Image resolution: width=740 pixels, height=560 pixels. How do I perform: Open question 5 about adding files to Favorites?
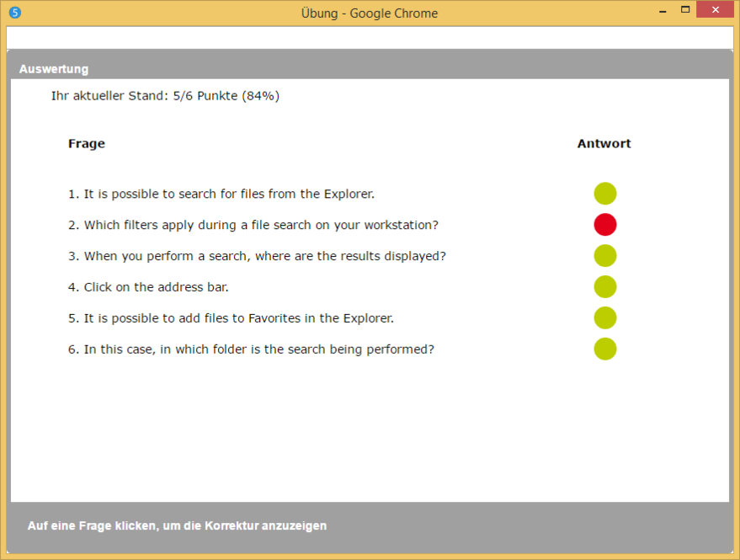click(231, 318)
